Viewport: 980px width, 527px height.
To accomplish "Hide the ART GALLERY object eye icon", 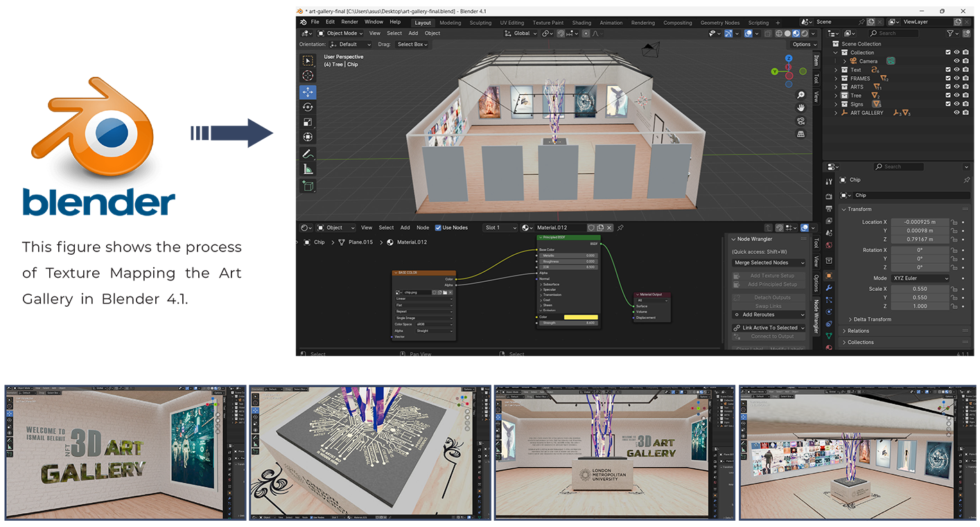I will click(957, 113).
